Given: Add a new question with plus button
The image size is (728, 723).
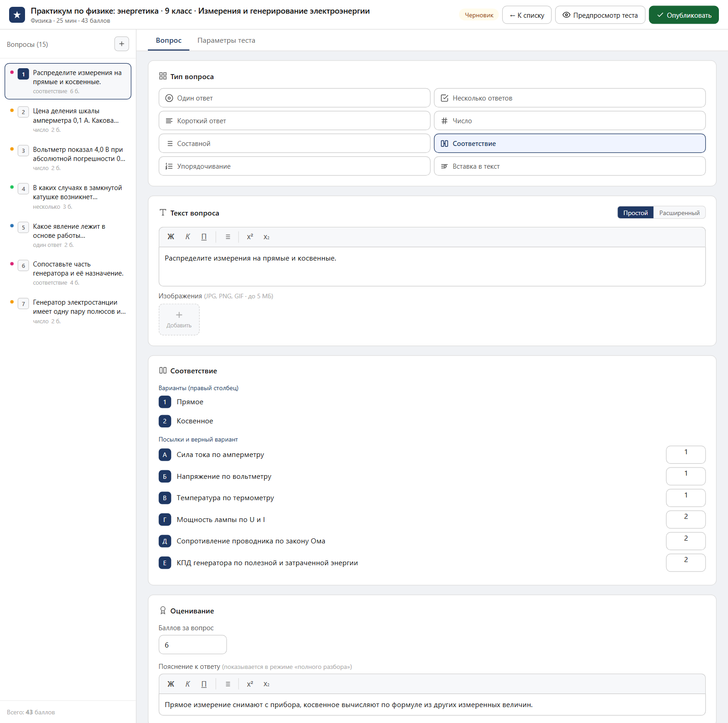Looking at the screenshot, I should click(121, 44).
